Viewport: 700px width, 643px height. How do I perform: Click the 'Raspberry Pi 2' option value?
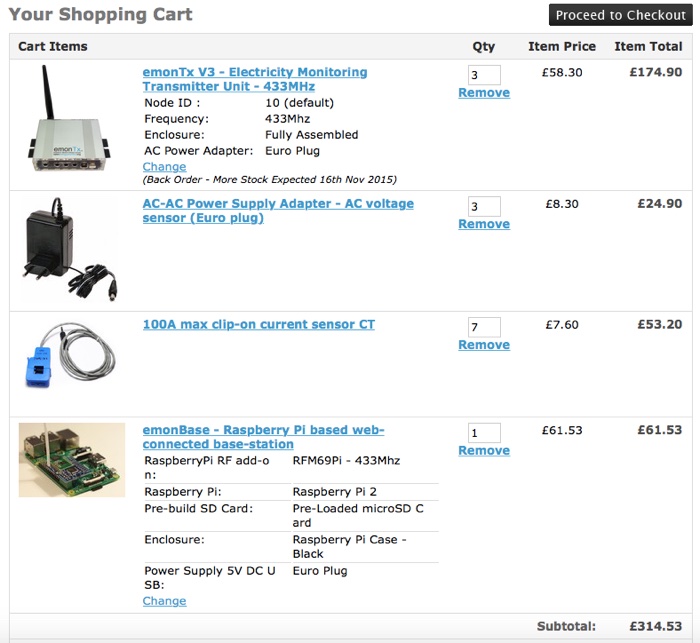click(x=334, y=492)
